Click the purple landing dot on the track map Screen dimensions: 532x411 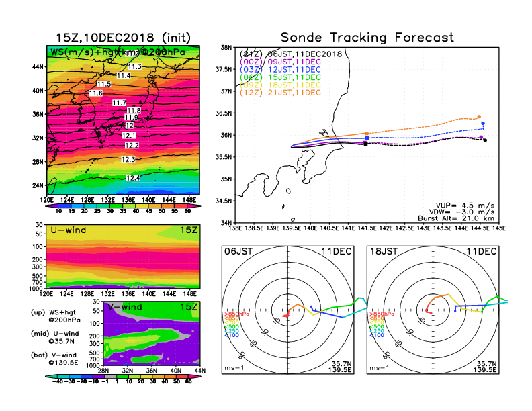coord(481,138)
